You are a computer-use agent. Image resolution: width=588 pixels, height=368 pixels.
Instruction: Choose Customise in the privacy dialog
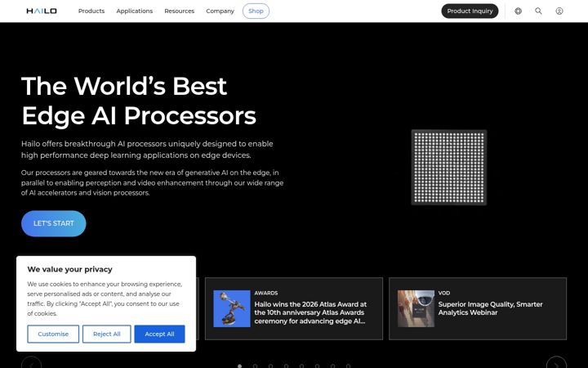53,334
